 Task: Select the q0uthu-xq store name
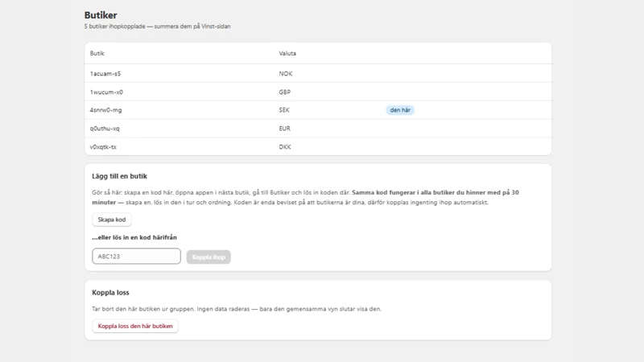click(105, 129)
